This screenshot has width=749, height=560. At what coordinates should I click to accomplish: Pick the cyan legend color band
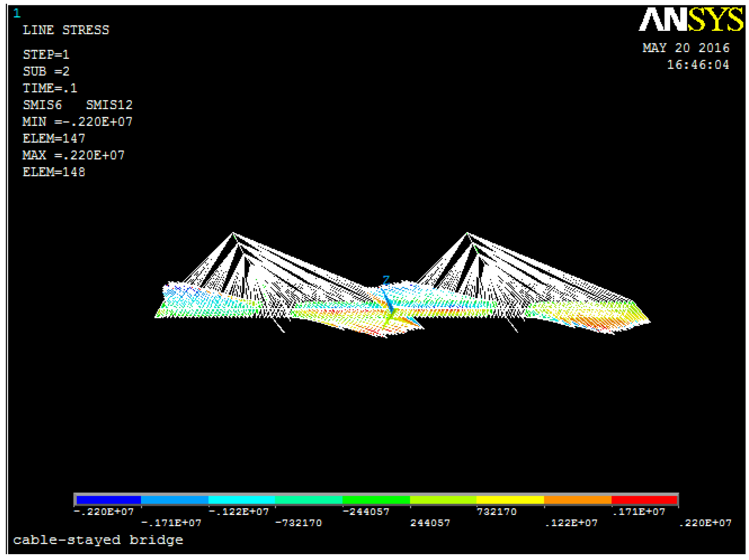[x=241, y=500]
